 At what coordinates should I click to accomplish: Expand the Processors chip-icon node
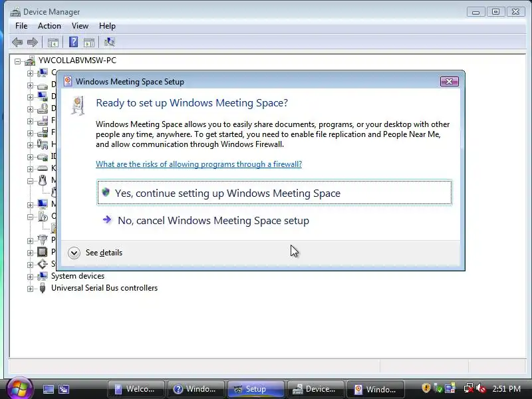[30, 253]
